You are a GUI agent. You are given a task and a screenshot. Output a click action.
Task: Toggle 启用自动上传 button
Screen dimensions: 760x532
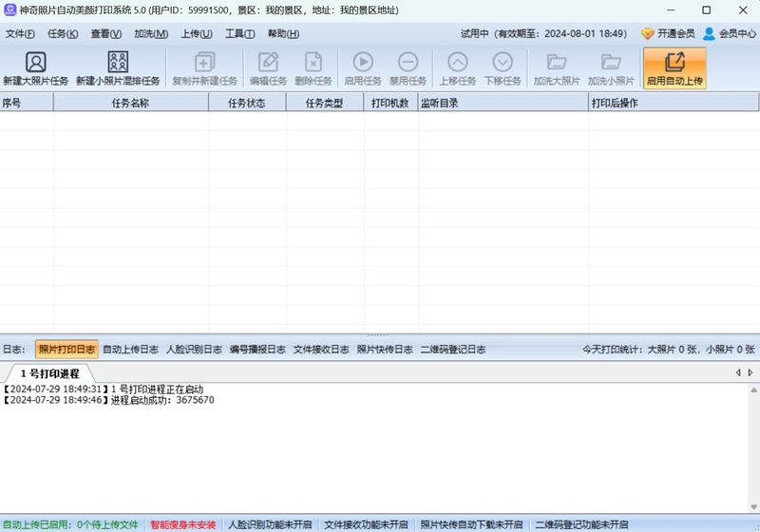tap(674, 68)
